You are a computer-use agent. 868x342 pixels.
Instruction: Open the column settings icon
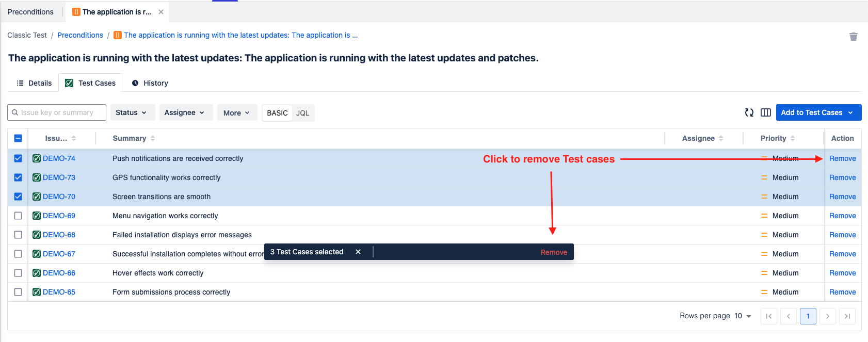pos(766,112)
